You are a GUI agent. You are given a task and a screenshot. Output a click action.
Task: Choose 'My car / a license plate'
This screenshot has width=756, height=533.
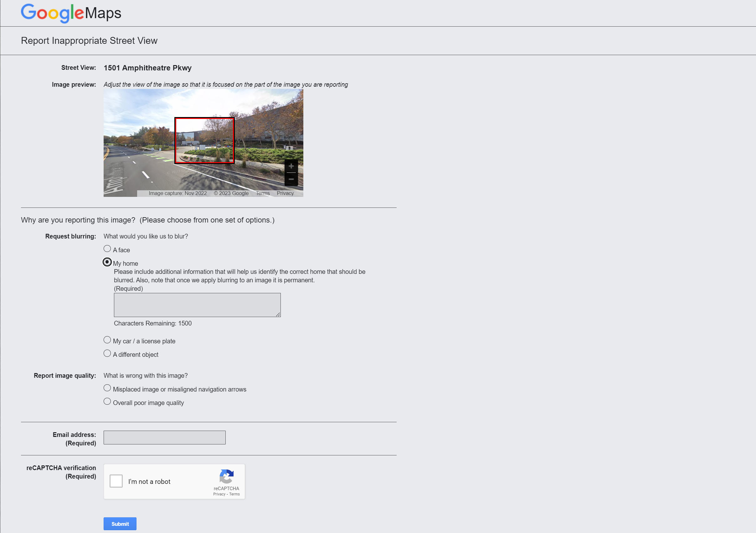pyautogui.click(x=107, y=340)
